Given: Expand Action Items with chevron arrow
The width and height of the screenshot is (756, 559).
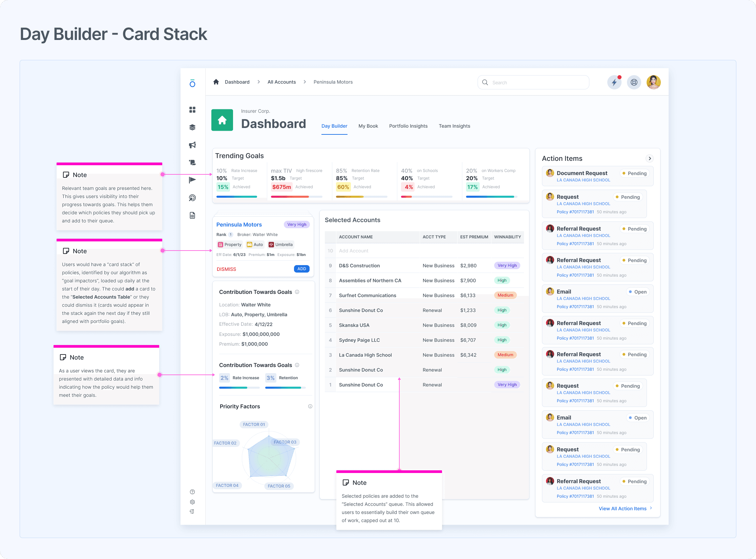Looking at the screenshot, I should point(650,158).
